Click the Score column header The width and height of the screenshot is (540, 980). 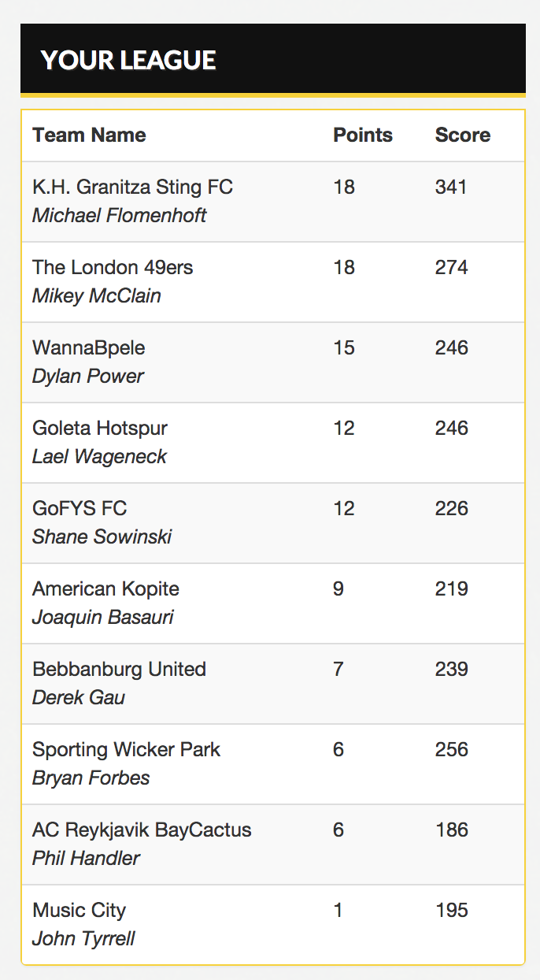(463, 135)
